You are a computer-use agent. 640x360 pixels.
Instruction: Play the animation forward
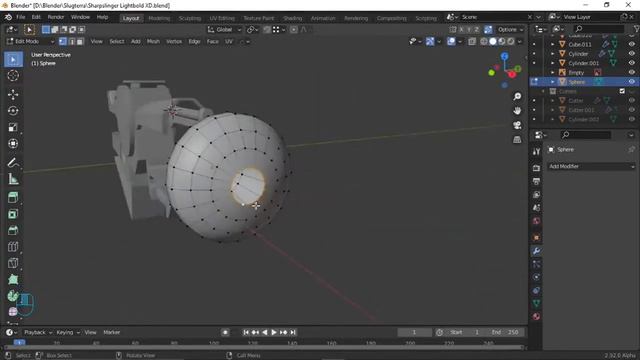[274, 332]
